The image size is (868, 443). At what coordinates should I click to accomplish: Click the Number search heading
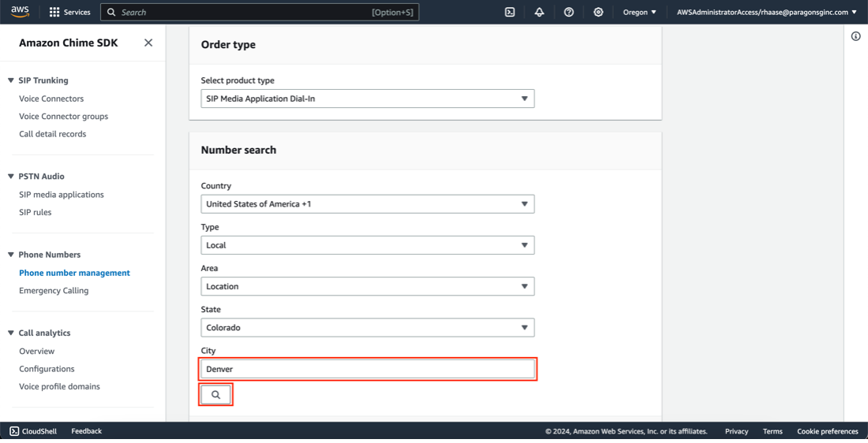tap(238, 150)
